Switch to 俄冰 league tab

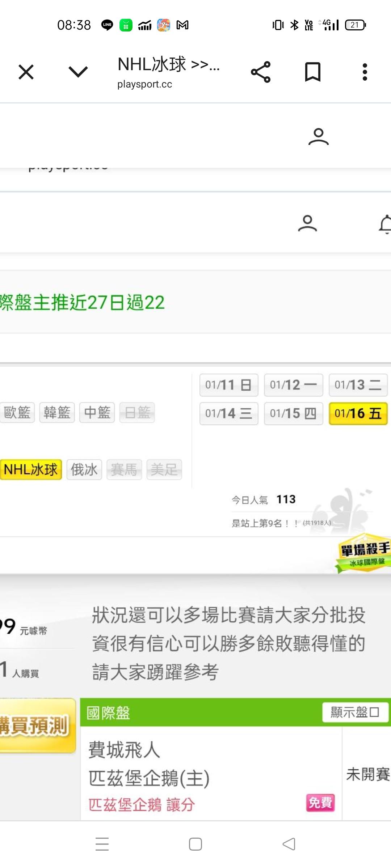click(x=84, y=469)
